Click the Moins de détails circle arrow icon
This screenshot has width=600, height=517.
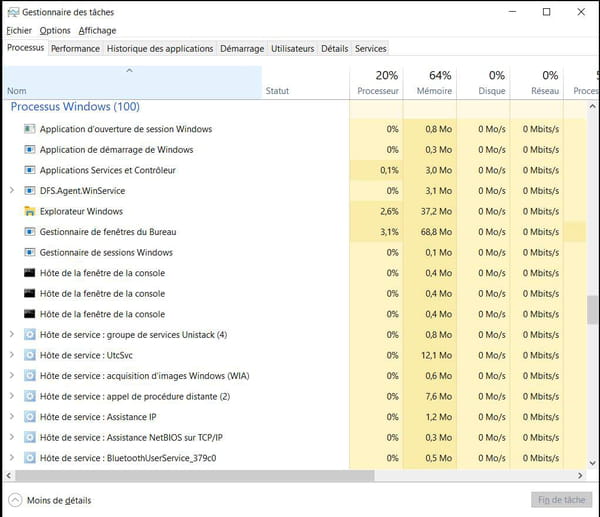point(15,500)
